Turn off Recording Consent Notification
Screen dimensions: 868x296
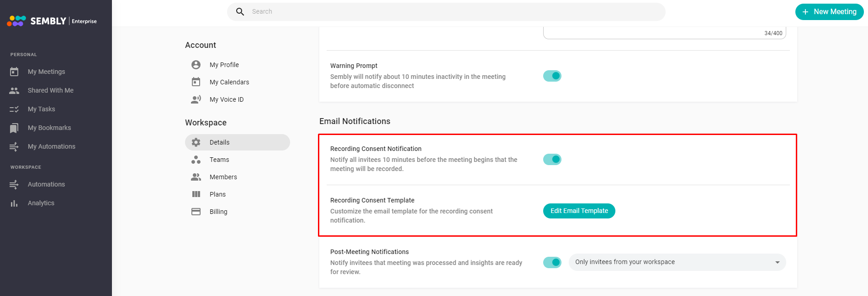coord(552,159)
